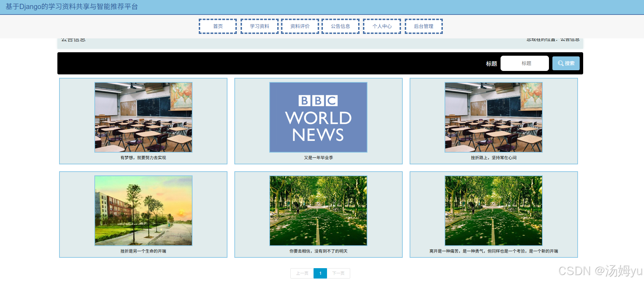644x282 pixels.
Task: Open campus sunset image for 挫折是另一个生命的开端
Action: 143,211
